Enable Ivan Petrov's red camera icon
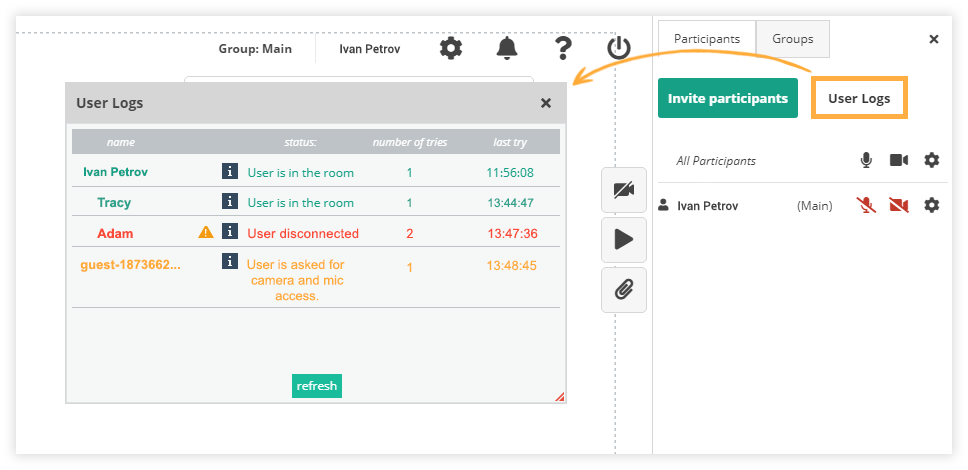This screenshot has width=968, height=470. coord(899,206)
